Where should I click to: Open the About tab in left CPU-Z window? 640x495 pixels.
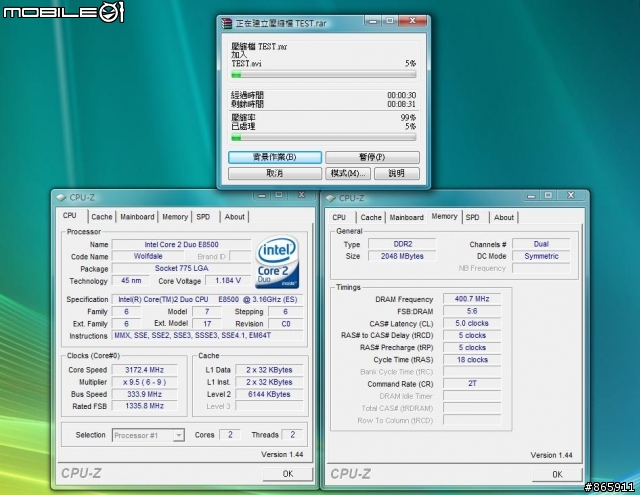235,217
